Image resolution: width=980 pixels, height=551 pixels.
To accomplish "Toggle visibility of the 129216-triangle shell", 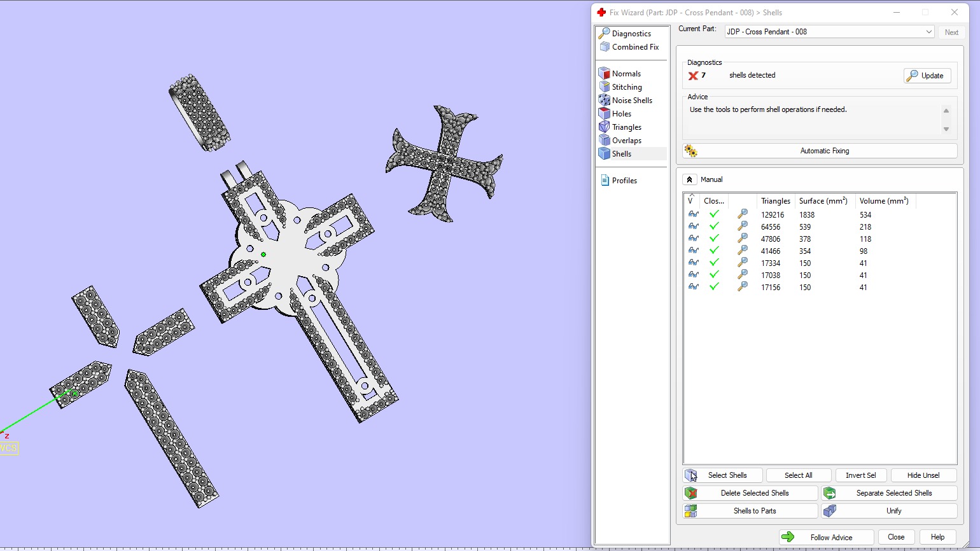I will [x=694, y=214].
